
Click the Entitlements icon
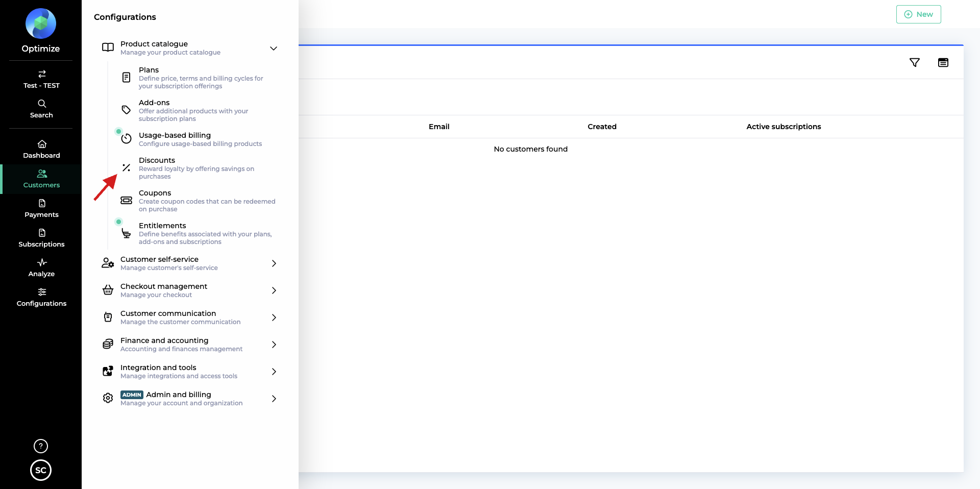[126, 233]
